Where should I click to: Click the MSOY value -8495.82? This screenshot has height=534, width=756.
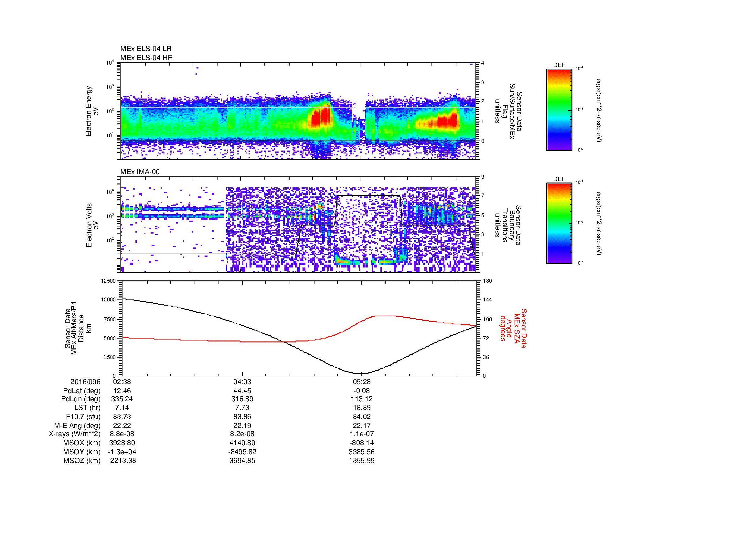pos(242,452)
